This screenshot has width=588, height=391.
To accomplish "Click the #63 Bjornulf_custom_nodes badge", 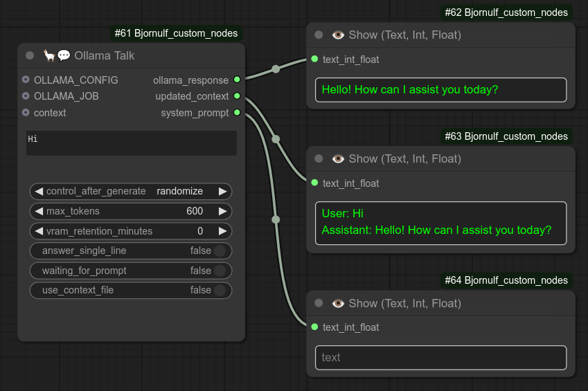I will [508, 136].
